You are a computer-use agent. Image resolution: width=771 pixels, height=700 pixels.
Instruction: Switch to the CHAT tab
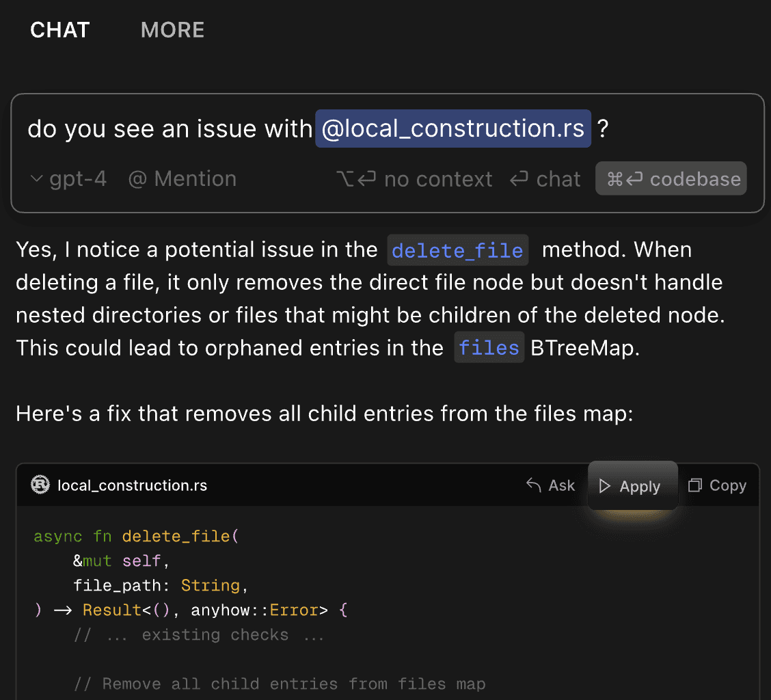click(x=59, y=30)
